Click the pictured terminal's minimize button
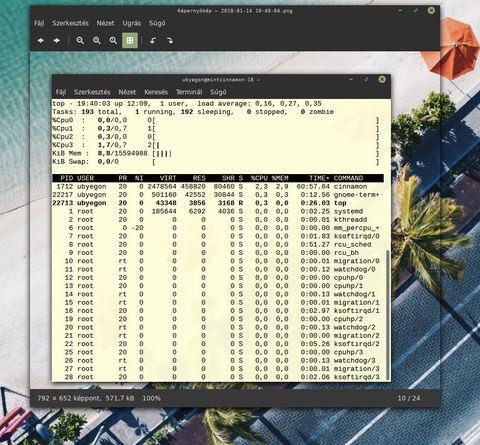 coord(351,79)
